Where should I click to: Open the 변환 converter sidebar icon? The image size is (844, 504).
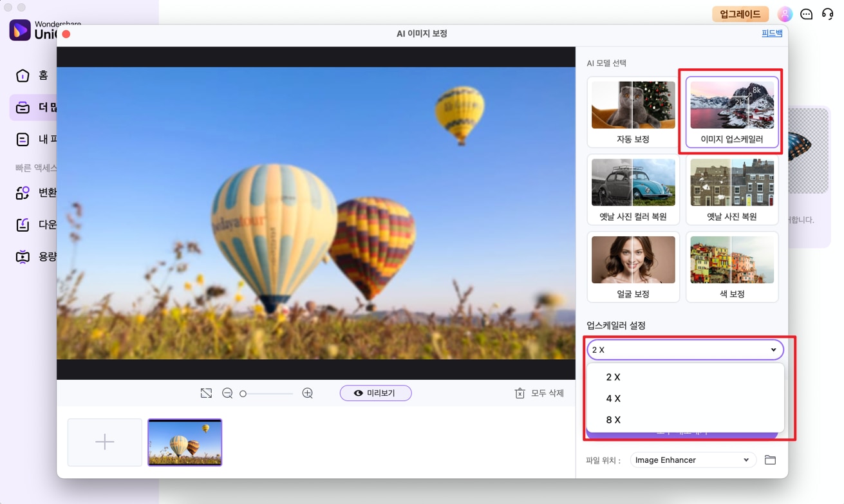23,192
